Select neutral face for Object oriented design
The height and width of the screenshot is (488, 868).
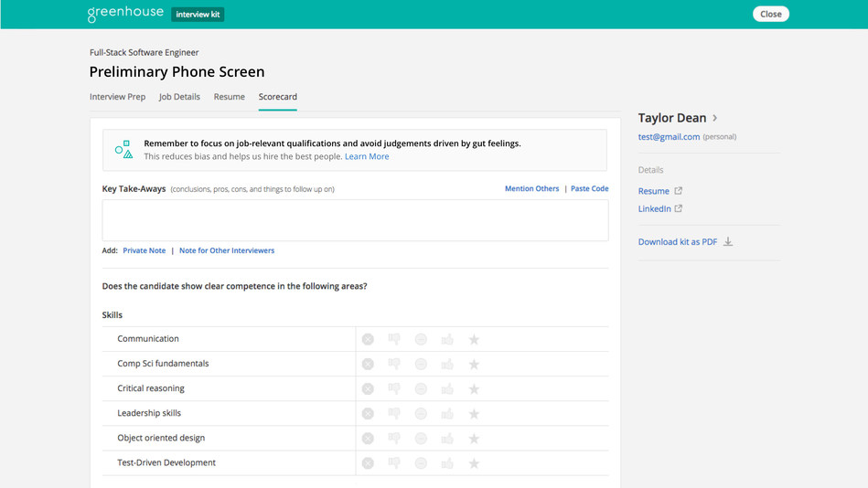[x=421, y=438]
